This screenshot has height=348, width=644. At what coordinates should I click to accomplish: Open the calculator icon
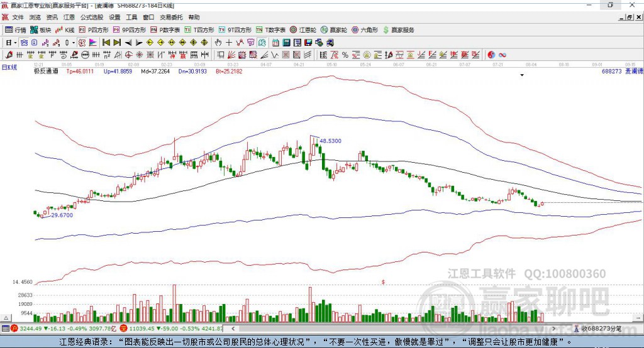(287, 43)
